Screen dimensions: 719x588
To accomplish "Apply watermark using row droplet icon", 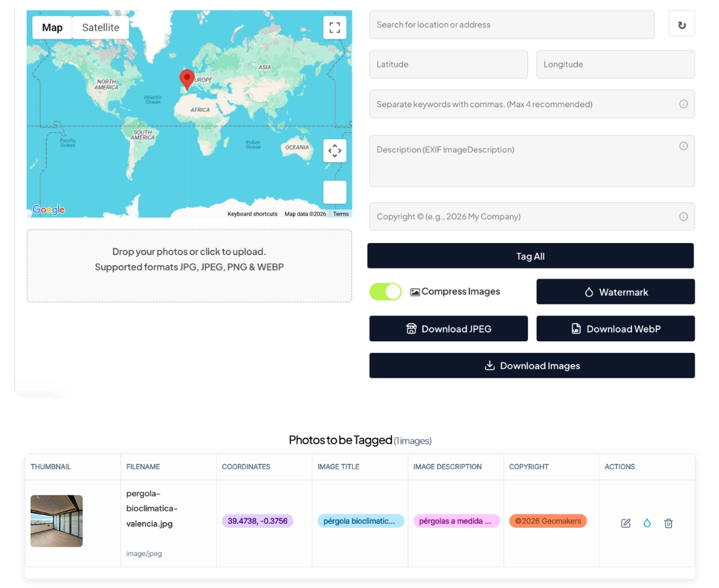I will point(647,523).
